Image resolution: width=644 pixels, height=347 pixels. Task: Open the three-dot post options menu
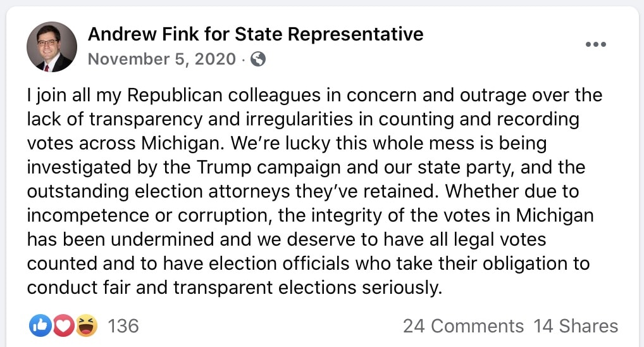(x=595, y=44)
